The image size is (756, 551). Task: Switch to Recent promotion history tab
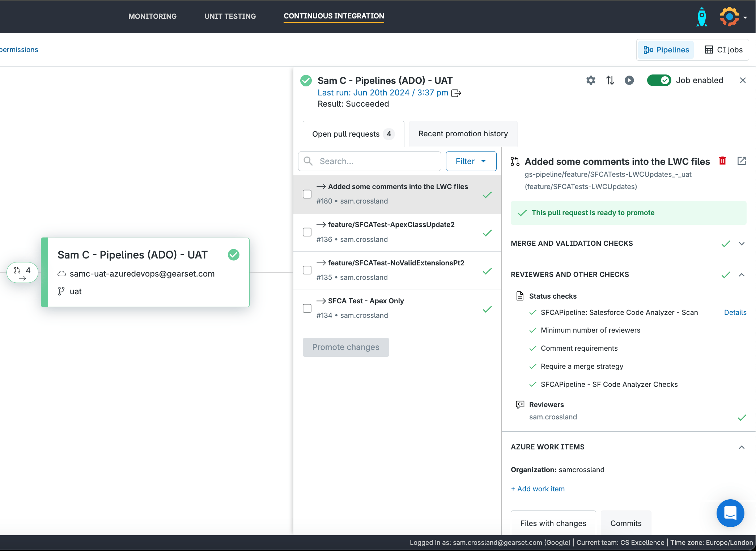(x=463, y=134)
